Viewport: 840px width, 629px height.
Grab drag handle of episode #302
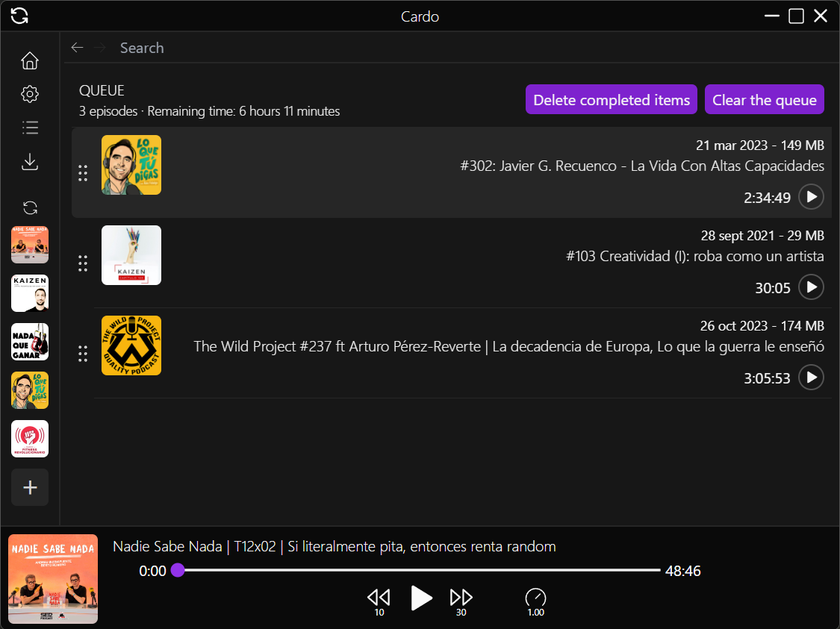[83, 173]
